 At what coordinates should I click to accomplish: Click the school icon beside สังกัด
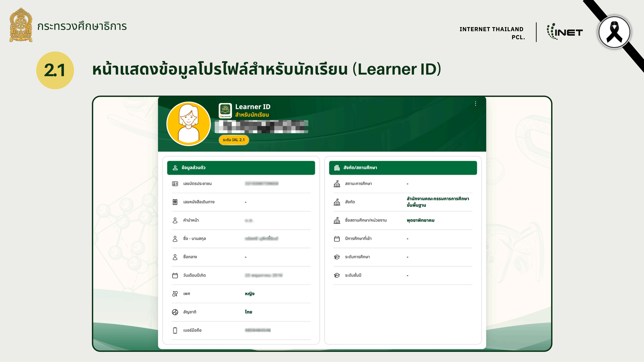pos(337,202)
